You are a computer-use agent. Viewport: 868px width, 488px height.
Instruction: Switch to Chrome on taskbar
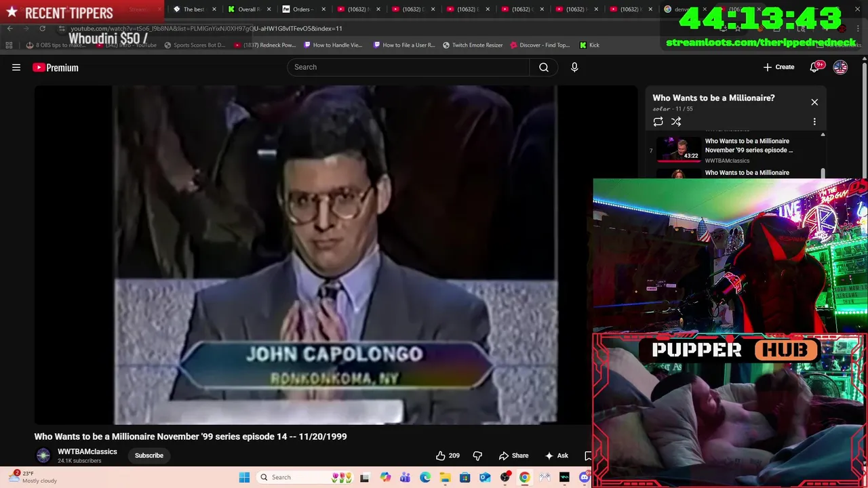[x=524, y=477]
